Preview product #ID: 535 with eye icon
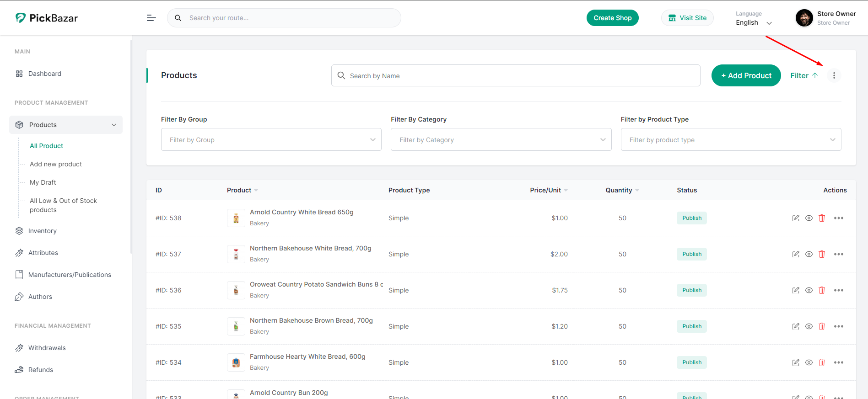Image resolution: width=868 pixels, height=399 pixels. click(x=809, y=326)
